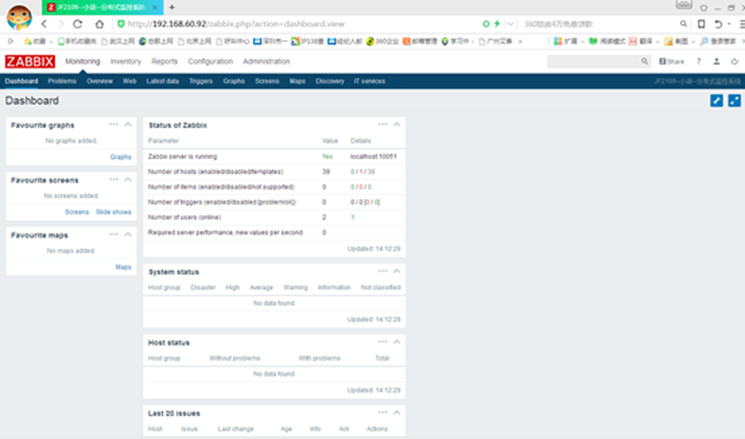Screen dimensions: 745x439
Task: Open Favourite maps widget options menu
Action: (114, 234)
